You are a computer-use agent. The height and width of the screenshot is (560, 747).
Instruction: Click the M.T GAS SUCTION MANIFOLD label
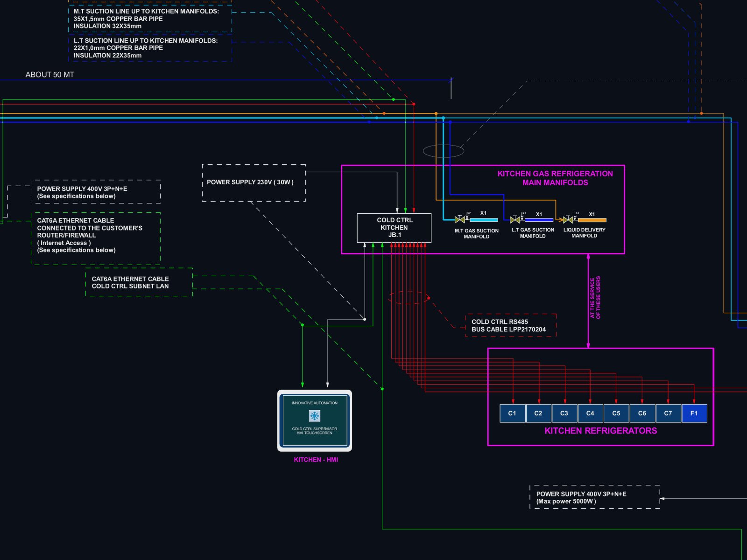pyautogui.click(x=477, y=234)
